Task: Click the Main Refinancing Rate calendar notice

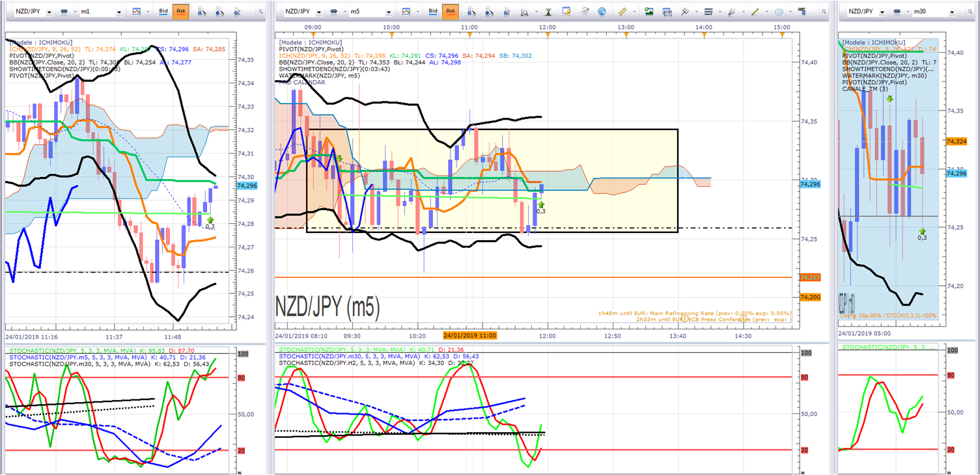Action: coord(695,313)
